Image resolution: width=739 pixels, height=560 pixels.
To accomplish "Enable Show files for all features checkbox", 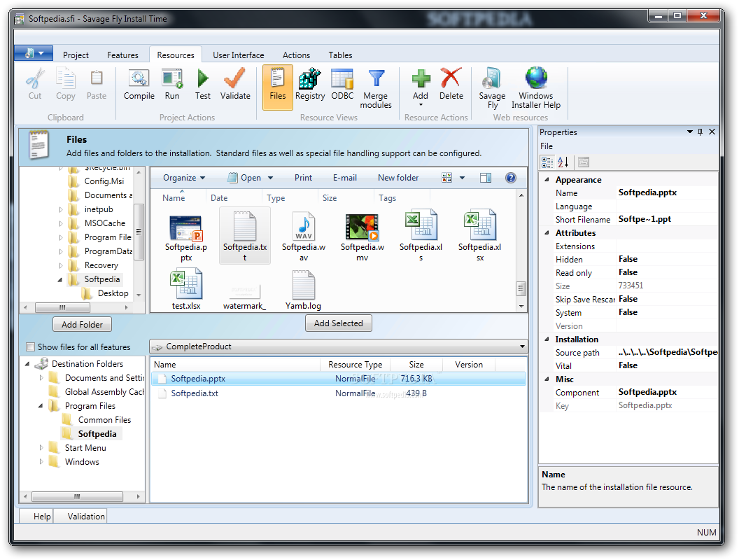I will (x=31, y=347).
